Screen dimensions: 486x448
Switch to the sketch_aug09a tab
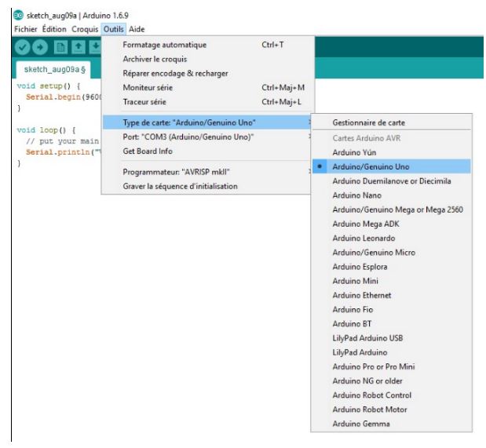(x=54, y=69)
